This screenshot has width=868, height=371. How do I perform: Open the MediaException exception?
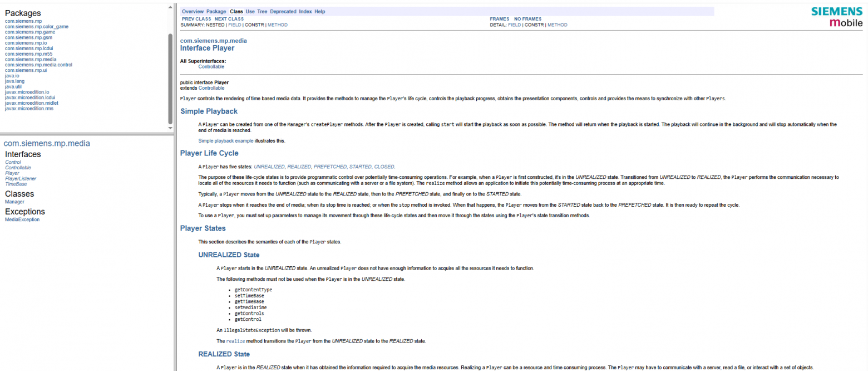[22, 219]
